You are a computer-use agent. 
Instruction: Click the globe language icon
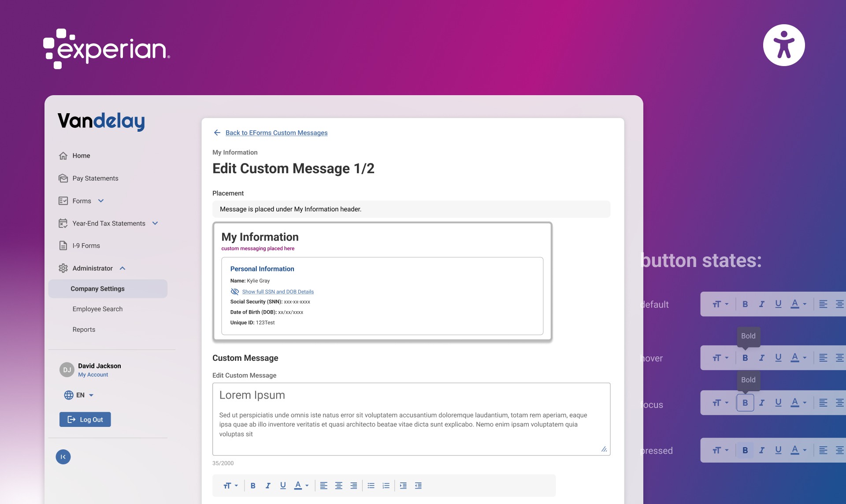69,395
